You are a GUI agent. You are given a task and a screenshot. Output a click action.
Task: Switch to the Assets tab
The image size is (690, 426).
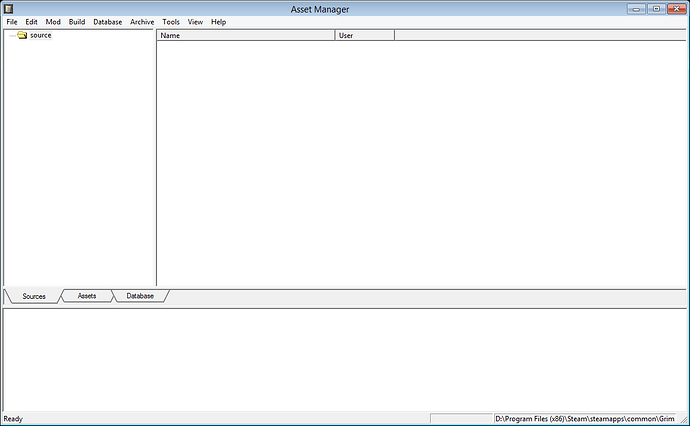click(87, 296)
